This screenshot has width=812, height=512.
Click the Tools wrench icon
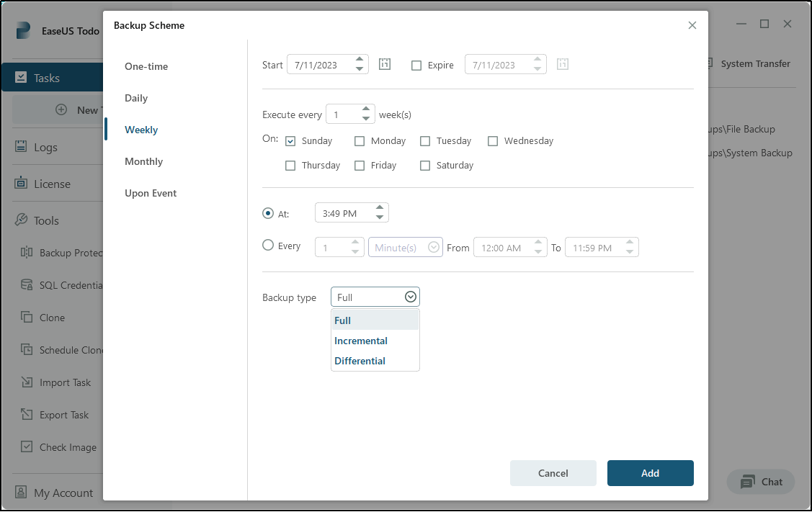coord(21,220)
